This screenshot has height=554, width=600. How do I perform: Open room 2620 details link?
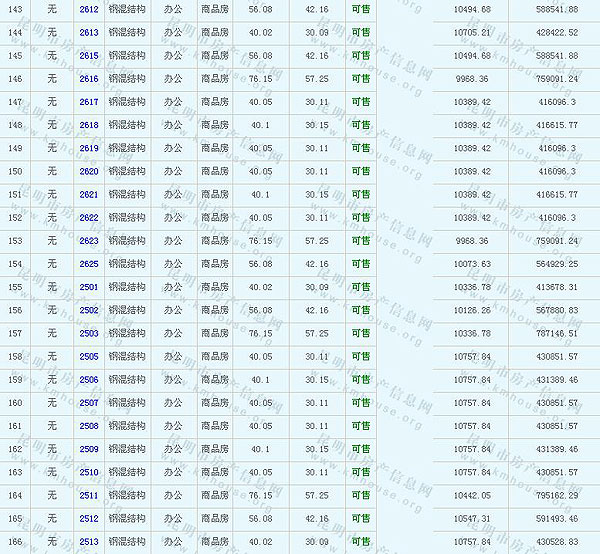click(x=89, y=171)
